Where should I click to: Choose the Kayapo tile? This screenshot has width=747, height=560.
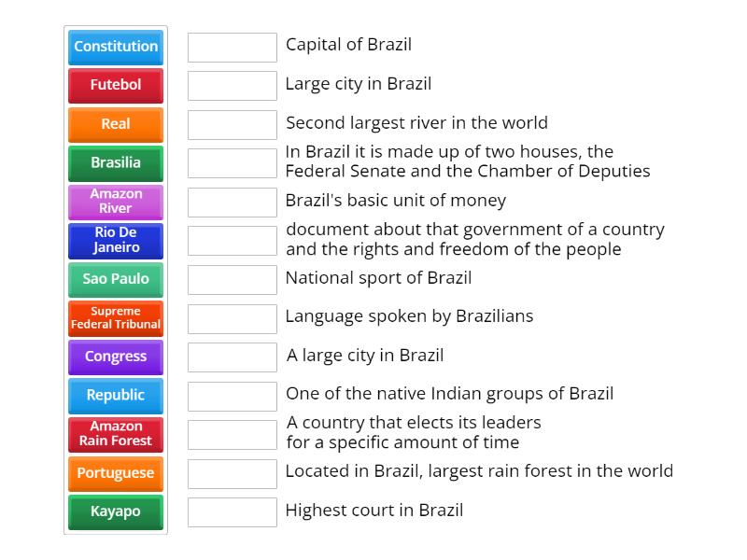point(115,511)
